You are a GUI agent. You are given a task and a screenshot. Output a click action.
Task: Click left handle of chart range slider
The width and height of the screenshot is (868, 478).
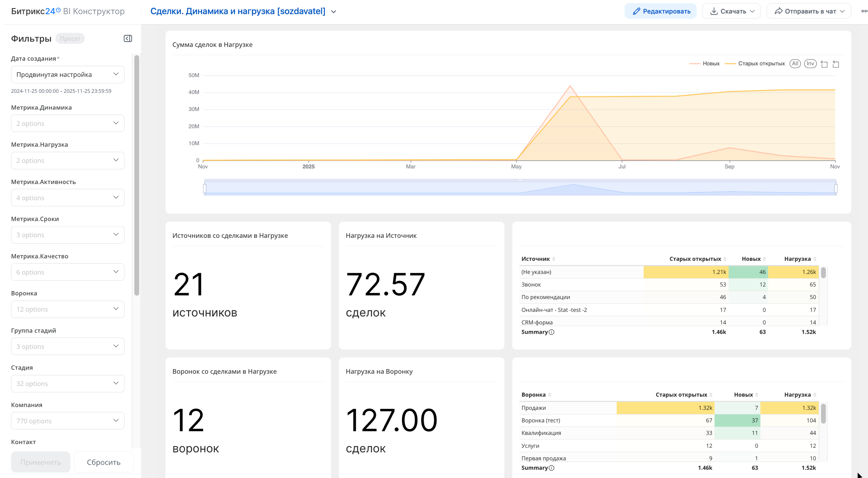point(205,188)
